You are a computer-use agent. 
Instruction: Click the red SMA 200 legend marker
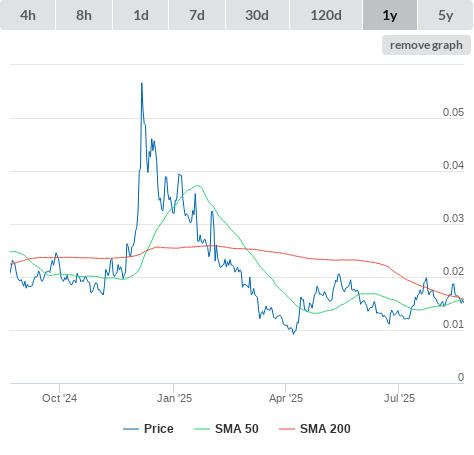point(287,429)
